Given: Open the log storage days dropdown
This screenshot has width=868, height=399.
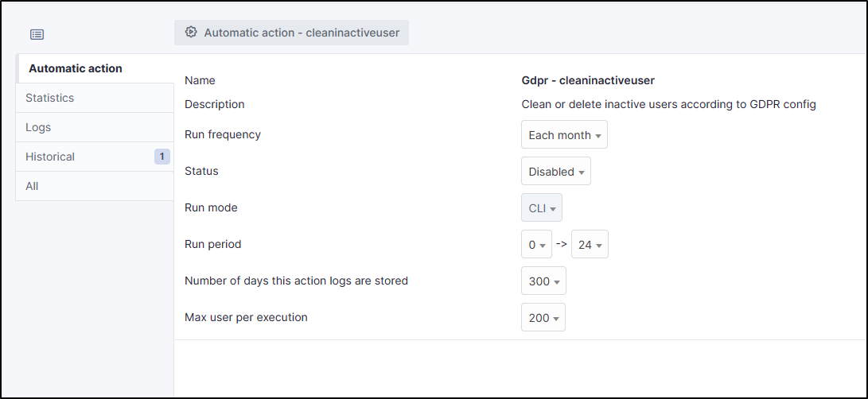Looking at the screenshot, I should point(543,281).
